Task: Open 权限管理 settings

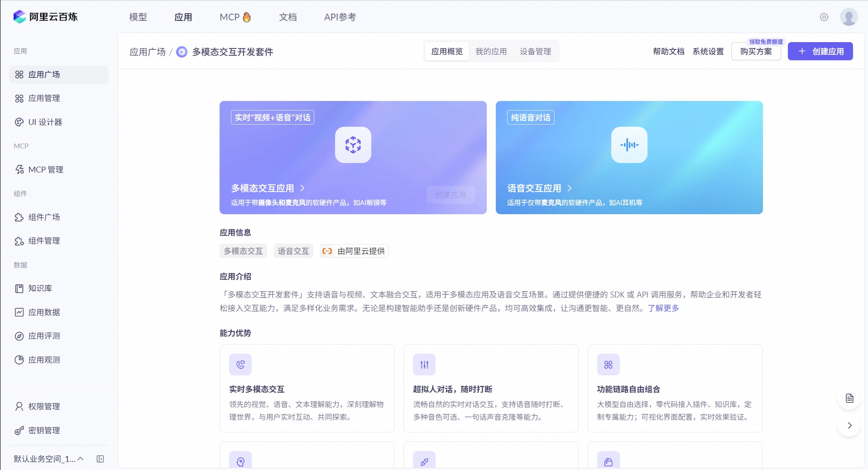Action: [x=43, y=406]
